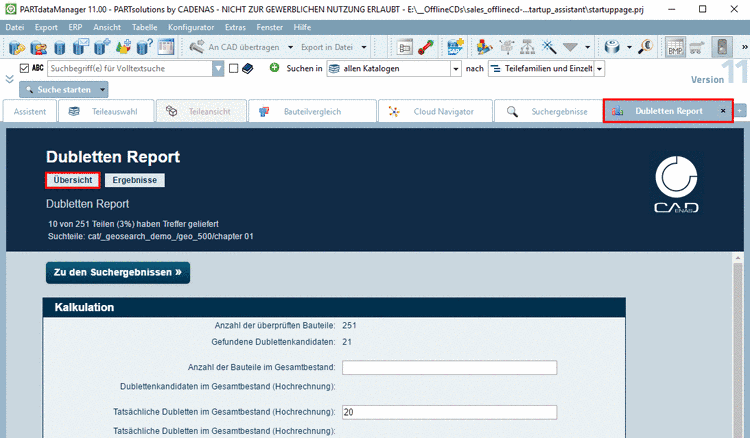Open the Hilfe menu

pos(302,27)
